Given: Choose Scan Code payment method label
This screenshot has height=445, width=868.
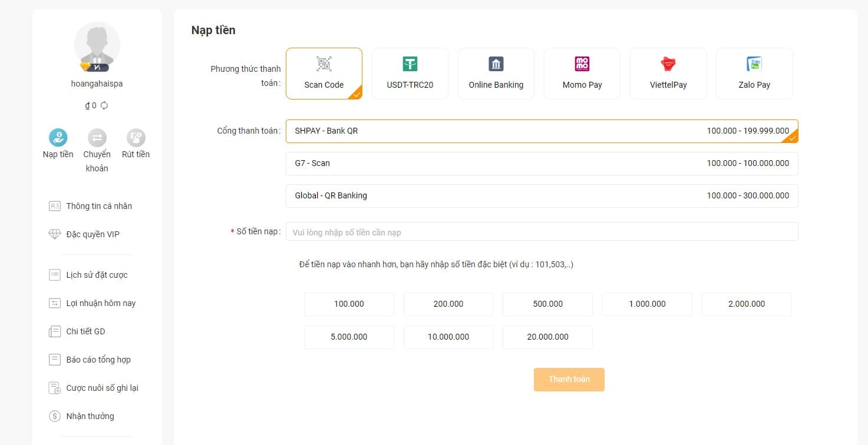Looking at the screenshot, I should pyautogui.click(x=324, y=85).
